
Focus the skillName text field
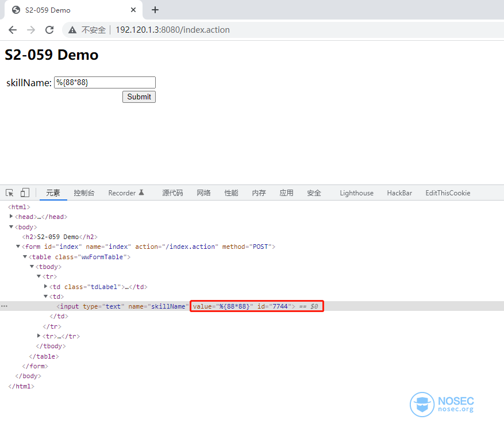(x=105, y=83)
